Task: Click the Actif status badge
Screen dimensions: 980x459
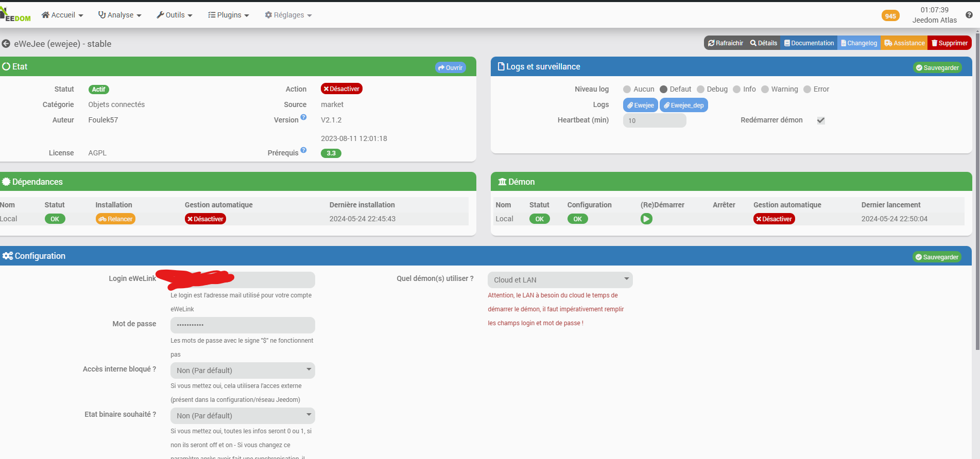Action: (x=98, y=89)
